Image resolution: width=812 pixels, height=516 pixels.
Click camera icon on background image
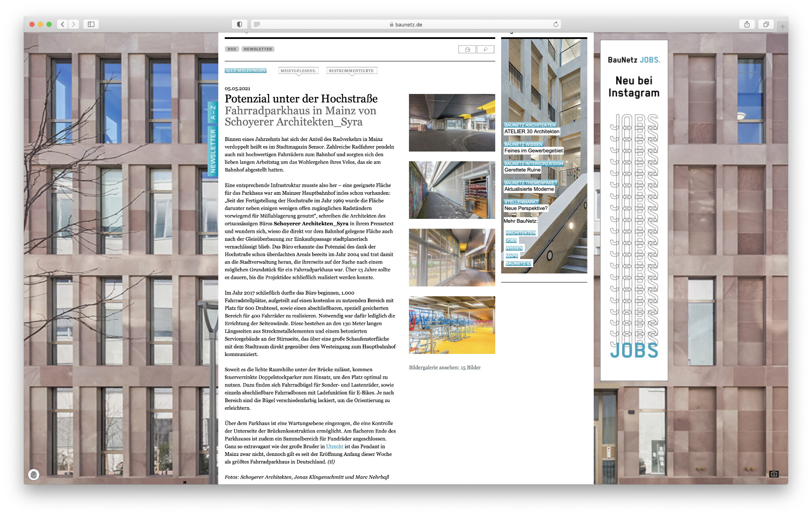(774, 474)
